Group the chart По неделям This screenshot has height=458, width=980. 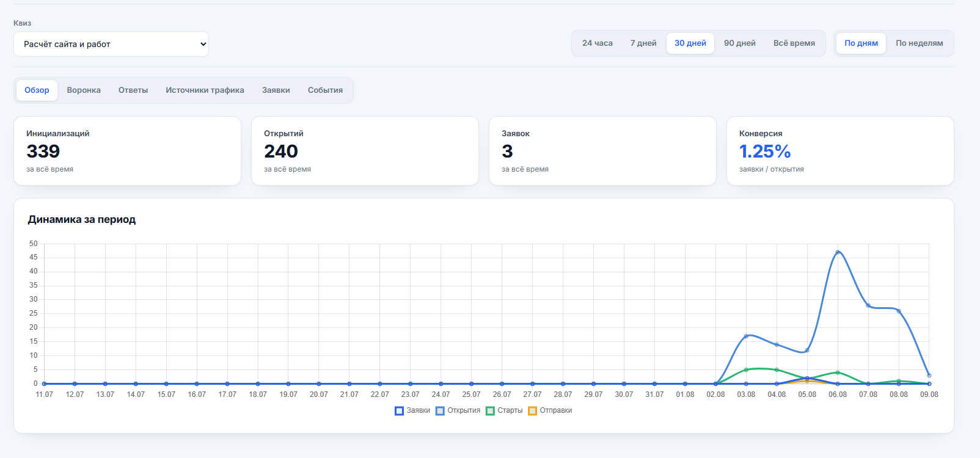920,43
